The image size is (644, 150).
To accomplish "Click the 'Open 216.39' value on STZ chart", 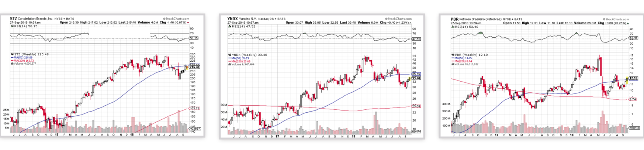I will click(69, 23).
